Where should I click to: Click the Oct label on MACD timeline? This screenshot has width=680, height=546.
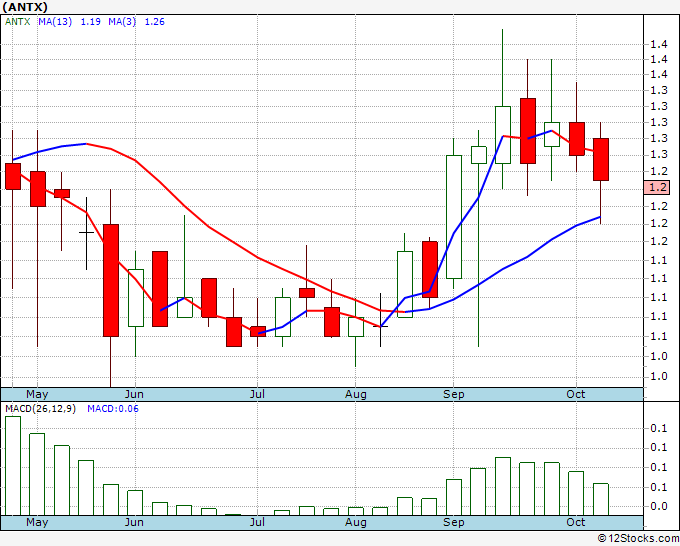click(x=575, y=522)
